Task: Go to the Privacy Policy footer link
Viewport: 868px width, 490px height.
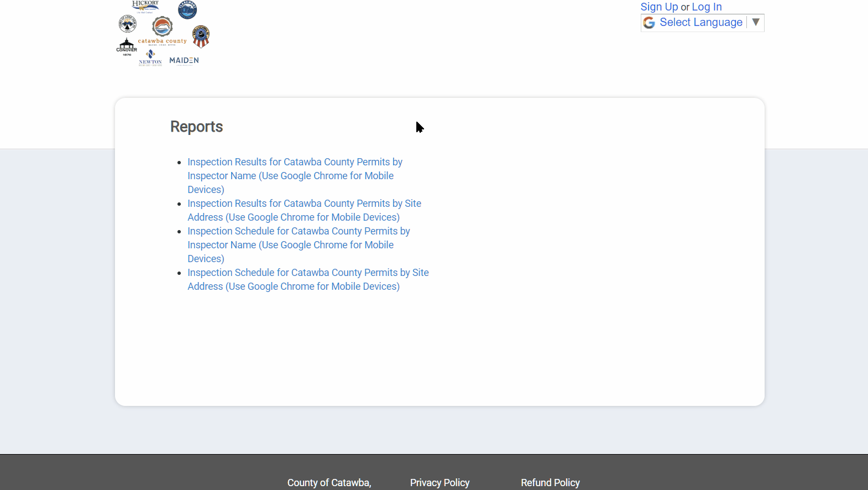Action: (x=440, y=482)
